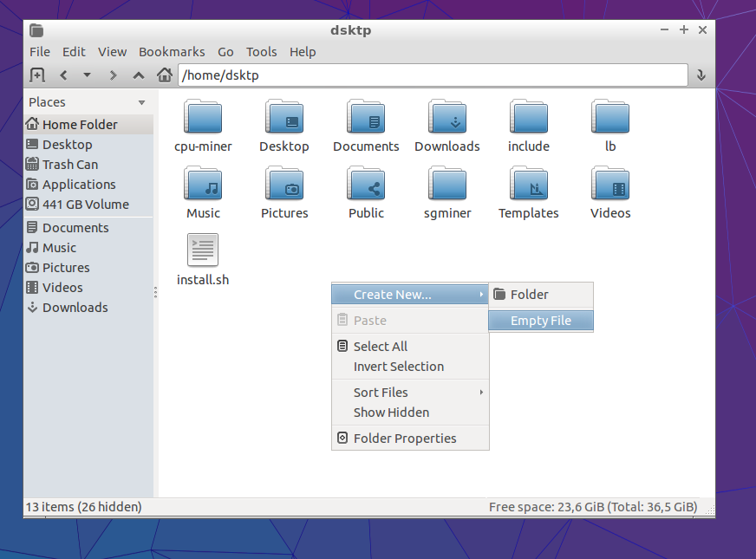The width and height of the screenshot is (756, 559).
Task: Select the cpu-miner folder icon
Action: point(203,117)
